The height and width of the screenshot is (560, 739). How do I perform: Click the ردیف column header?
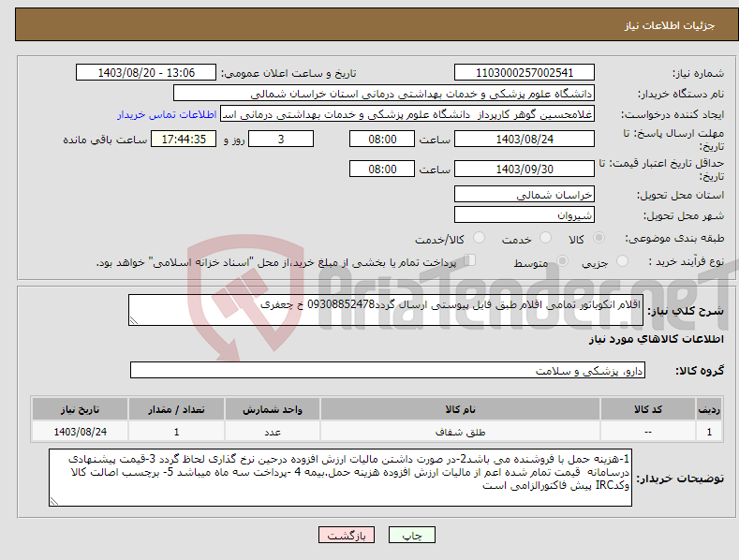tap(709, 409)
